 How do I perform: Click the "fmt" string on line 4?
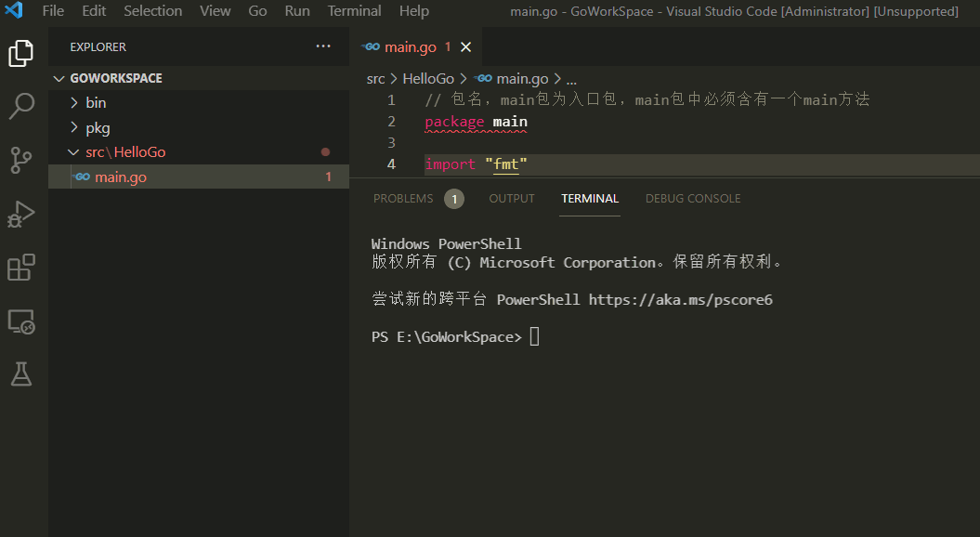pos(506,164)
